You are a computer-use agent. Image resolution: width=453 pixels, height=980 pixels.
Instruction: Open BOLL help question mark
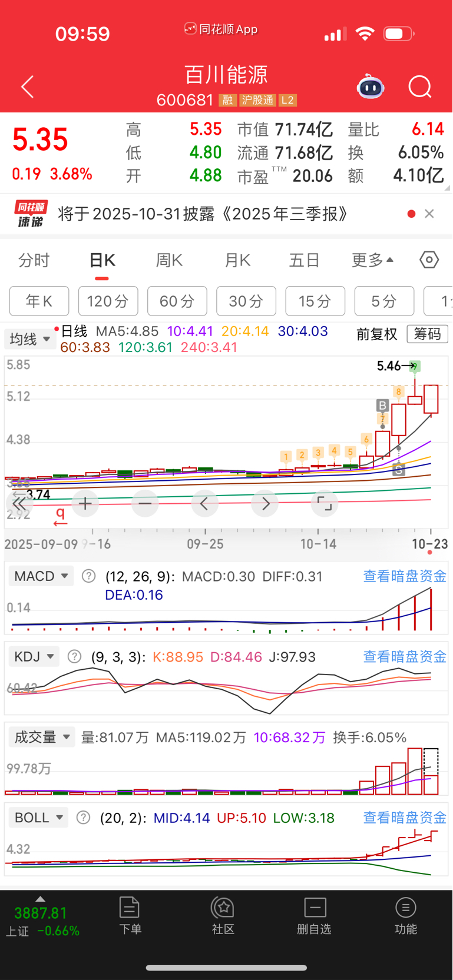84,818
